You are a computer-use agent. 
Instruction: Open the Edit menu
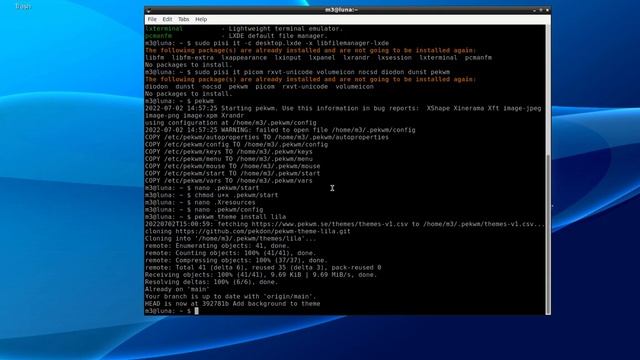[167, 19]
